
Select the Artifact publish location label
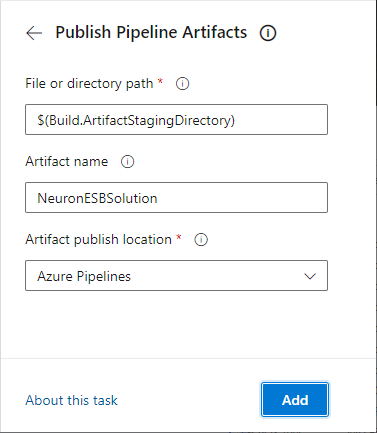pos(98,239)
